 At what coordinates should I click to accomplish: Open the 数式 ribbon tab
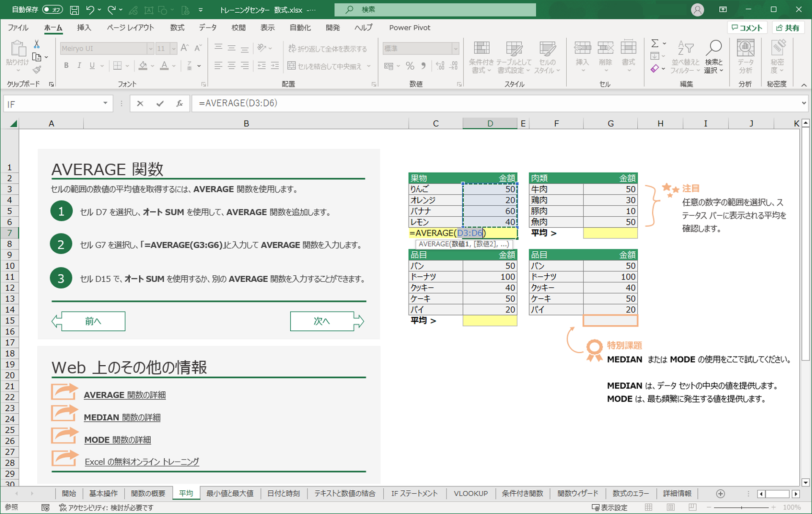coord(177,28)
